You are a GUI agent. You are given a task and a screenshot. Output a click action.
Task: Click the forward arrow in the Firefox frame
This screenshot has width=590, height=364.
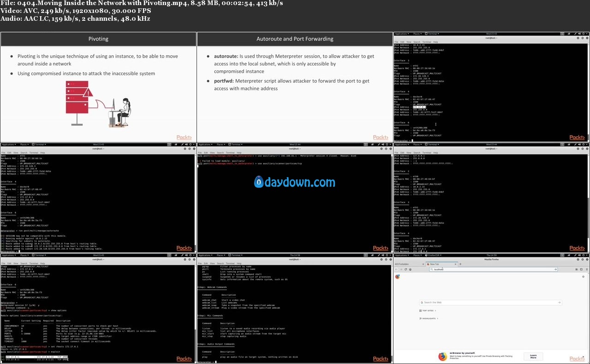click(401, 269)
